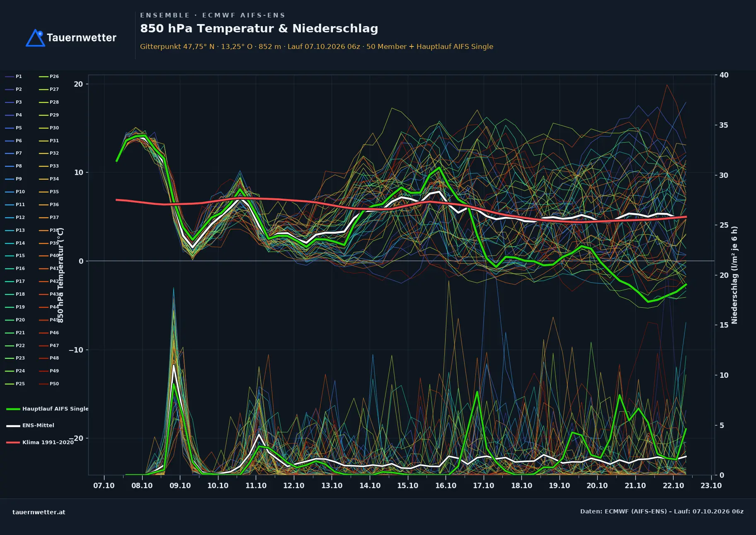Click x-axis date label 15.10
The image size is (756, 535).
407,486
